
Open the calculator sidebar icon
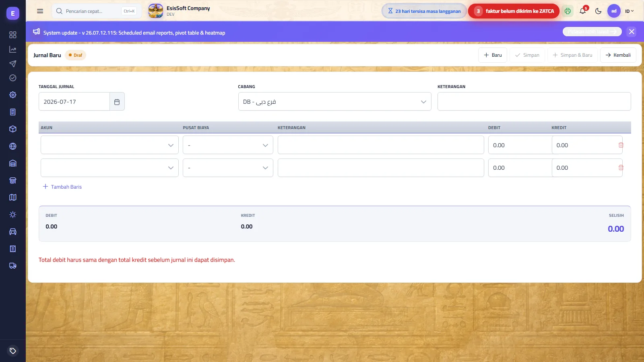coord(13,112)
